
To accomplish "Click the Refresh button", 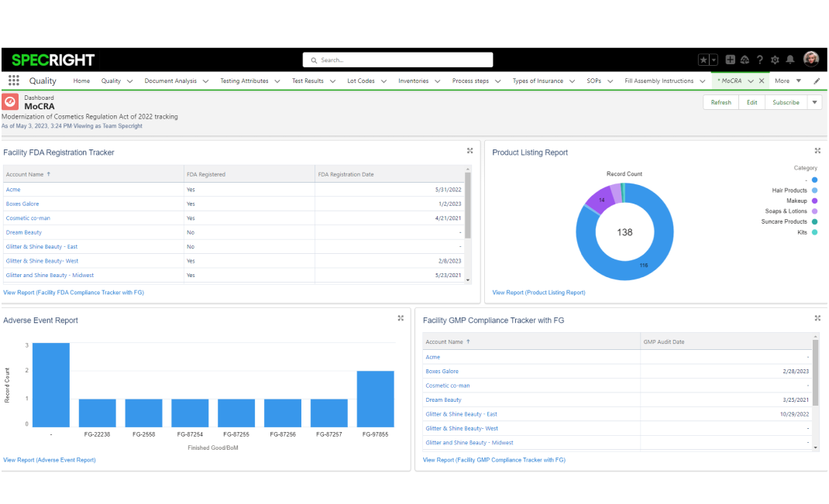I will click(721, 102).
